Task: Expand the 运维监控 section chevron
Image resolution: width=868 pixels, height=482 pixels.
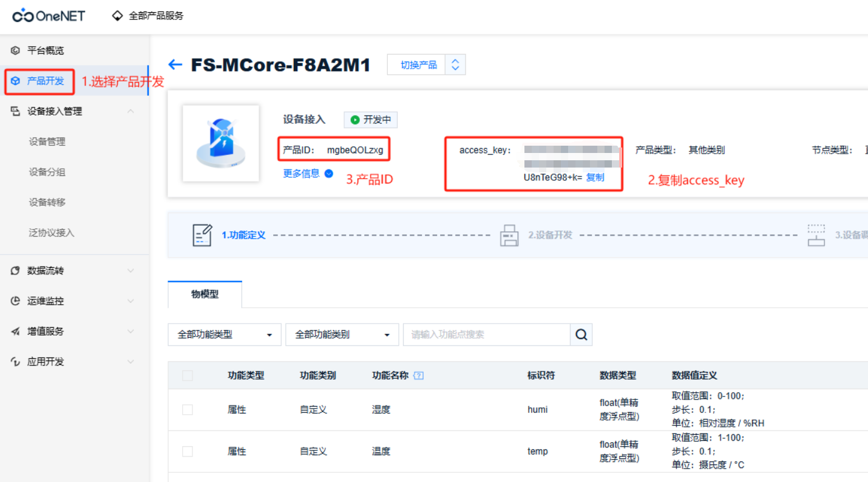Action: (131, 301)
